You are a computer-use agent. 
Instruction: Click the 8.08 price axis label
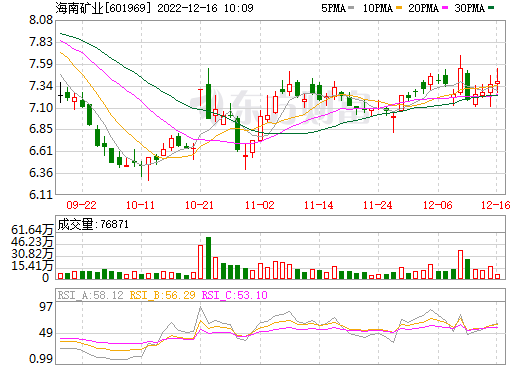pyautogui.click(x=41, y=20)
